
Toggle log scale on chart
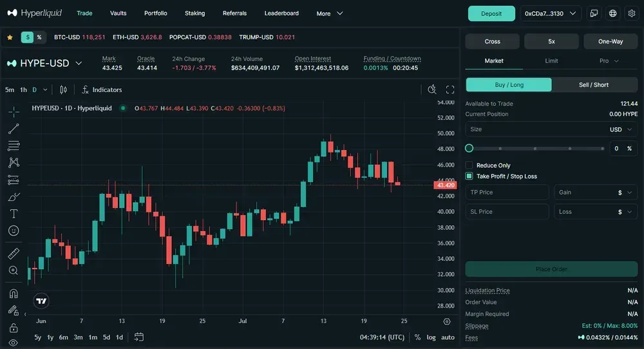pos(431,337)
